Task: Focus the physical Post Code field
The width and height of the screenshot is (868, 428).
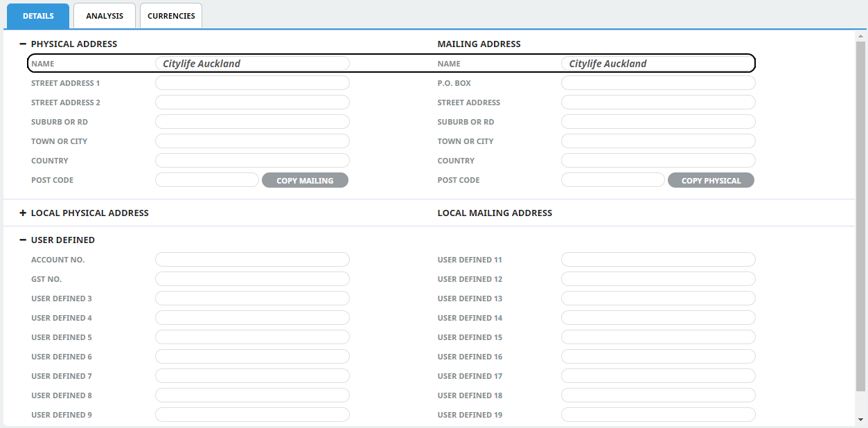Action: pyautogui.click(x=207, y=180)
